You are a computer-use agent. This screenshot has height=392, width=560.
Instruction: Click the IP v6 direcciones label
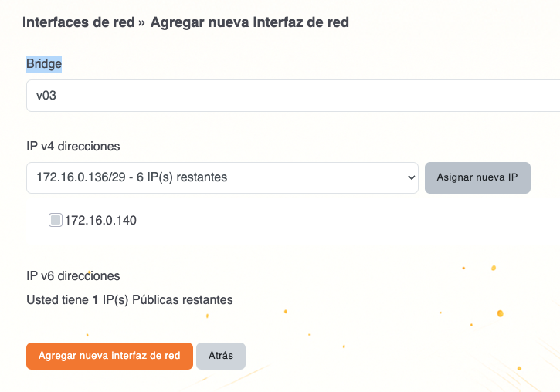click(73, 275)
